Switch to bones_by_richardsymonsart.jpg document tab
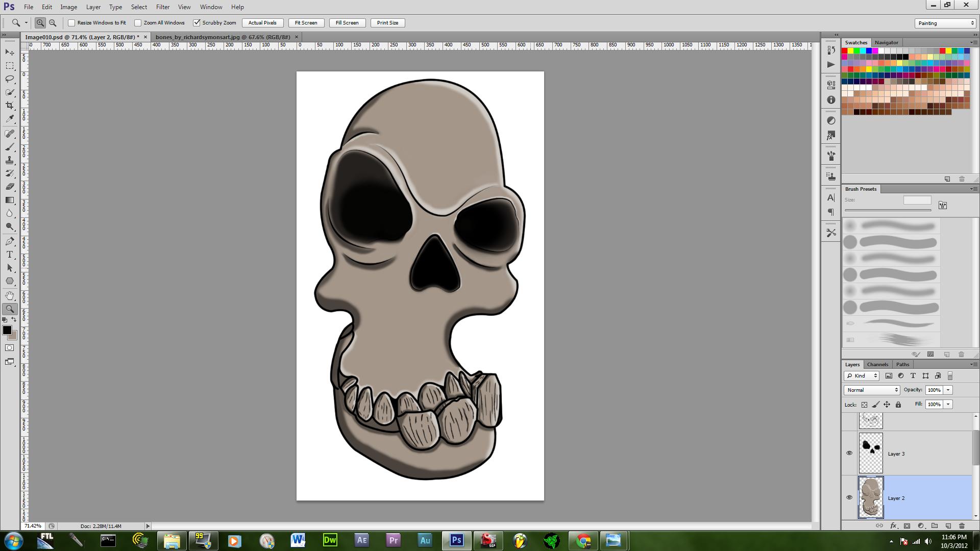Viewport: 980px width, 551px height. point(223,37)
